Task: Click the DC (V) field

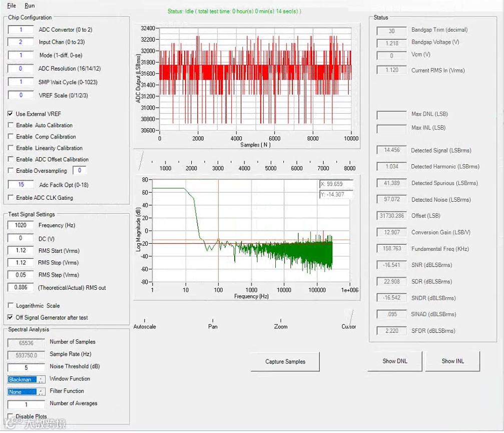Action: [21, 238]
